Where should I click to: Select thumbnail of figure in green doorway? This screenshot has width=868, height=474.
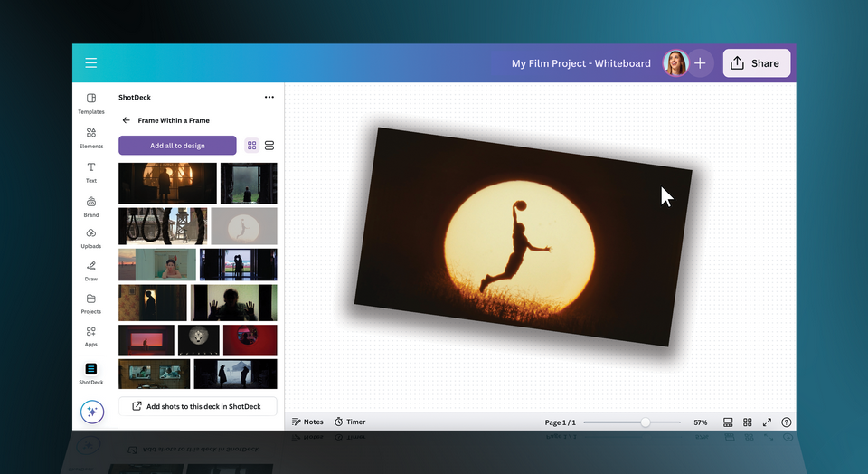[x=249, y=184]
